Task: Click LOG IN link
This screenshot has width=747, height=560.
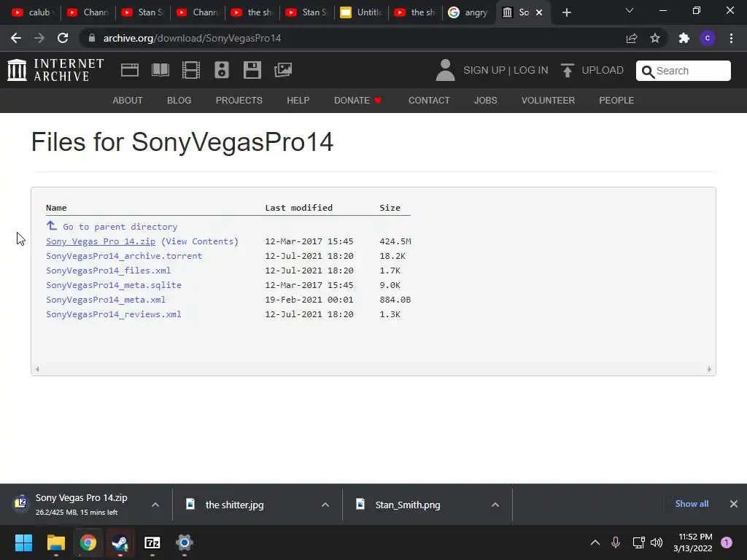Action: [531, 71]
